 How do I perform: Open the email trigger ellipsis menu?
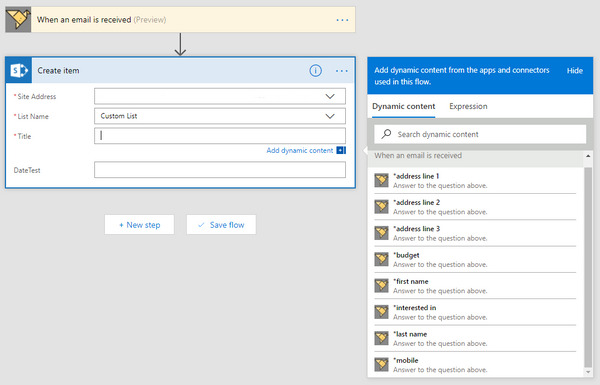[x=342, y=20]
